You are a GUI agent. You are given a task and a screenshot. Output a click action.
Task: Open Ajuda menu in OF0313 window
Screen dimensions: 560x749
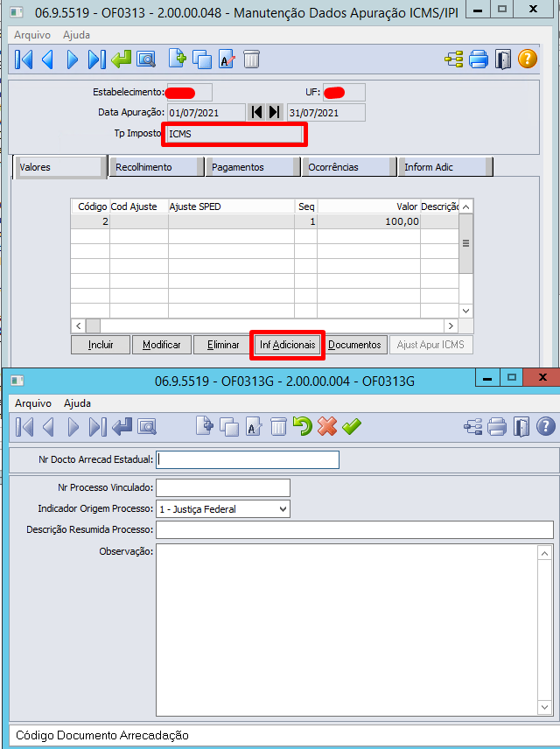tap(76, 35)
